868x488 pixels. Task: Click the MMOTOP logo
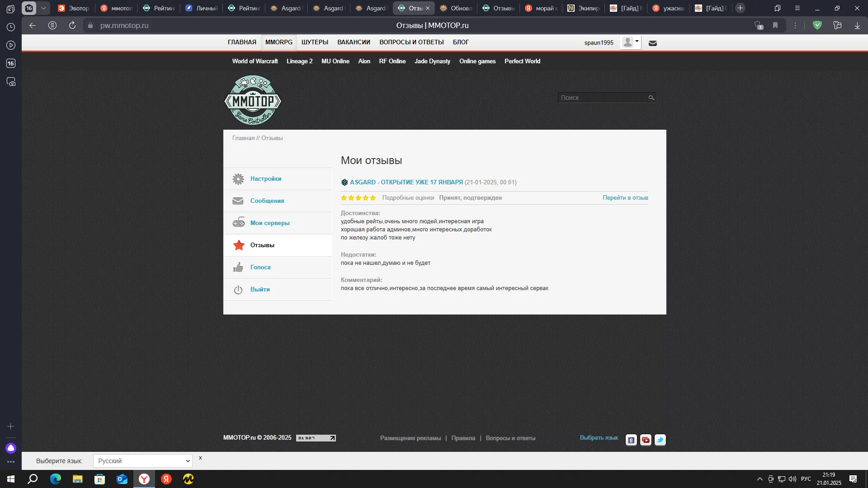point(253,100)
